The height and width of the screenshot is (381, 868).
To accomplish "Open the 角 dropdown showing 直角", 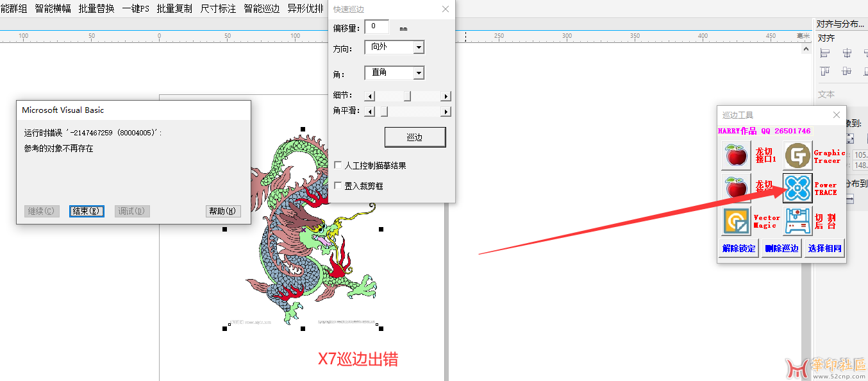I will 394,73.
